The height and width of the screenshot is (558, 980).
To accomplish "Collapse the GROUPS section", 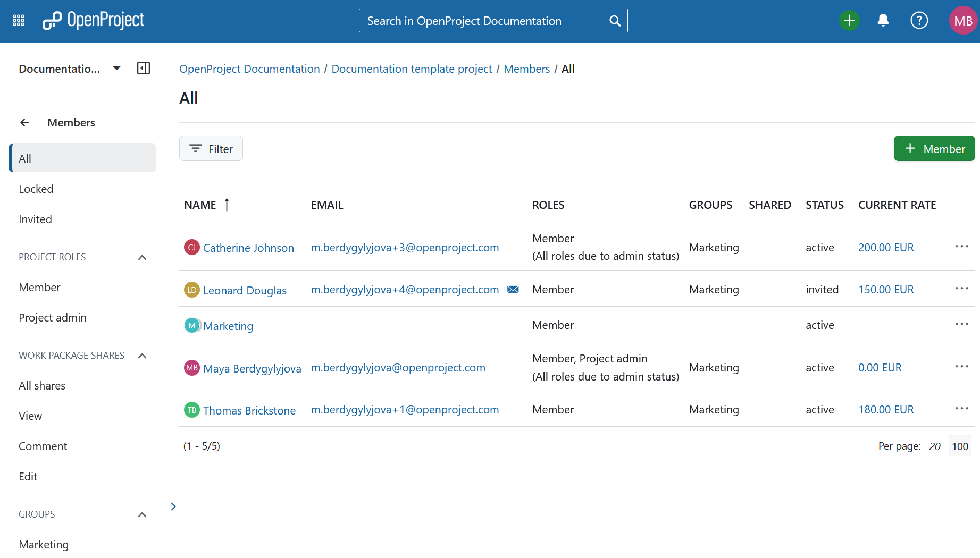I will pyautogui.click(x=142, y=514).
